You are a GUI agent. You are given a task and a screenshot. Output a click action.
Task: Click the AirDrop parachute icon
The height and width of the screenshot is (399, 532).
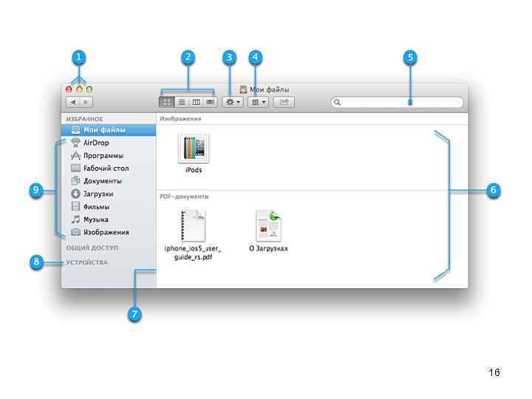tap(75, 143)
